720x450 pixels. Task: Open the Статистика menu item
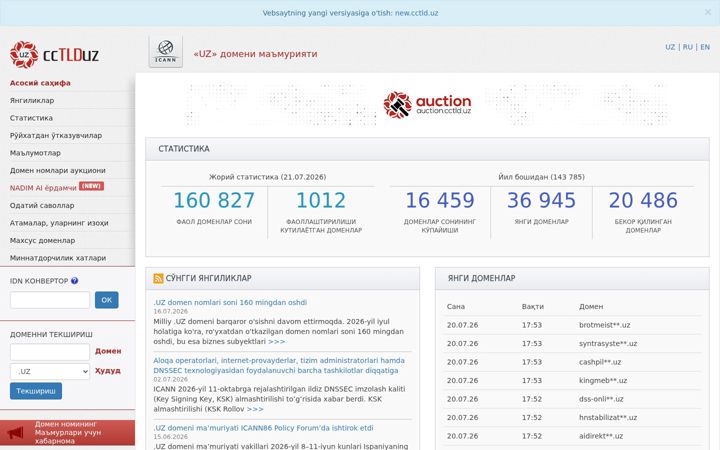pyautogui.click(x=31, y=118)
